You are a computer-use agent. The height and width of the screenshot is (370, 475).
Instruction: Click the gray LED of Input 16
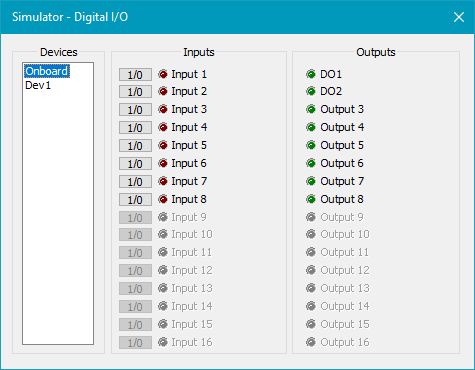(x=163, y=342)
